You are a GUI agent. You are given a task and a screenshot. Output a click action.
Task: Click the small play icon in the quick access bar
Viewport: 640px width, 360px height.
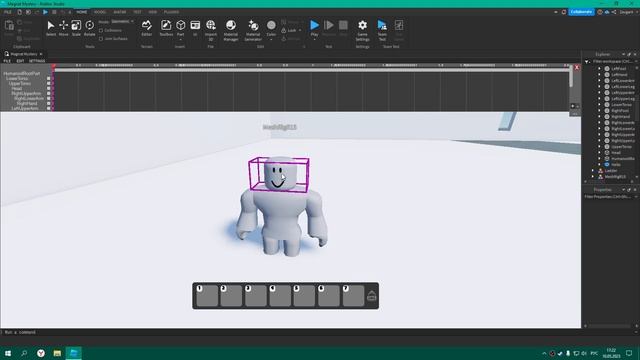point(45,12)
